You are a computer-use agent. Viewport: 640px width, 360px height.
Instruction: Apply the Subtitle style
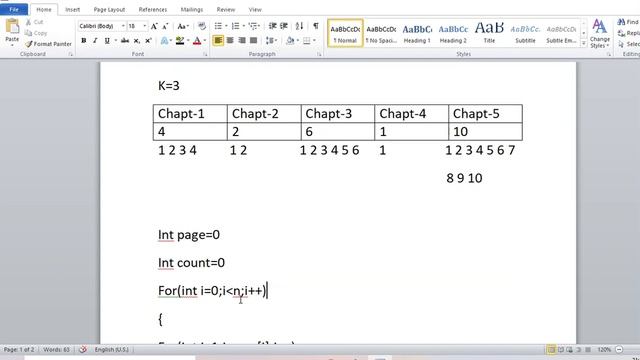tap(525, 33)
